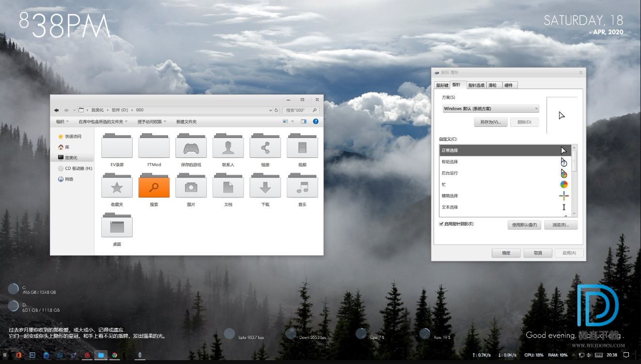Switch to the 硬件 tab
The image size is (641, 364).
[509, 85]
